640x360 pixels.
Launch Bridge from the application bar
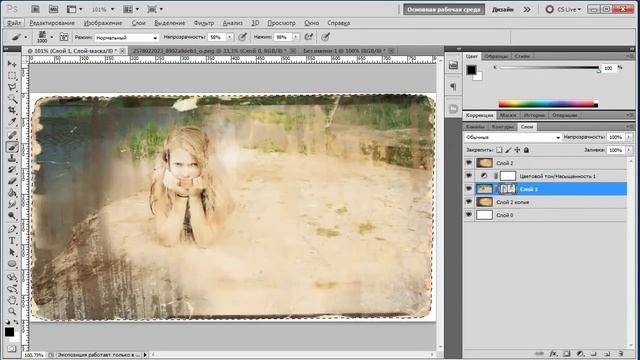pyautogui.click(x=35, y=9)
